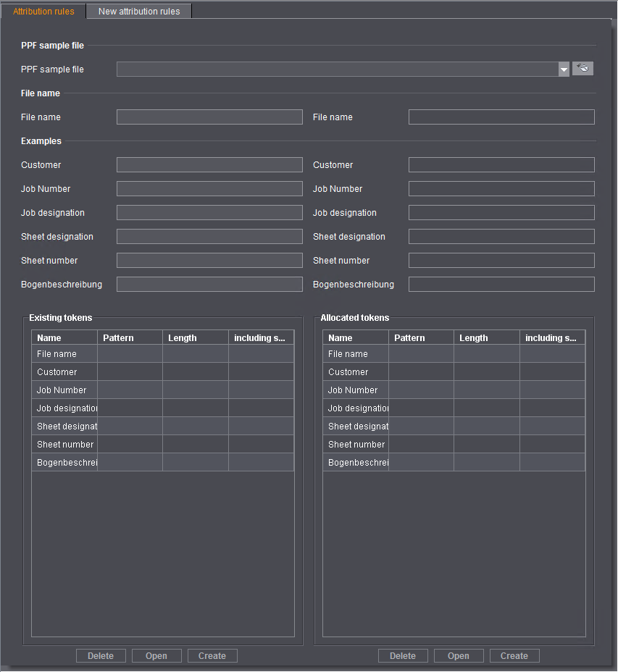Expand the PPF sample file dropdown
Screen dimensions: 618x672
point(564,69)
